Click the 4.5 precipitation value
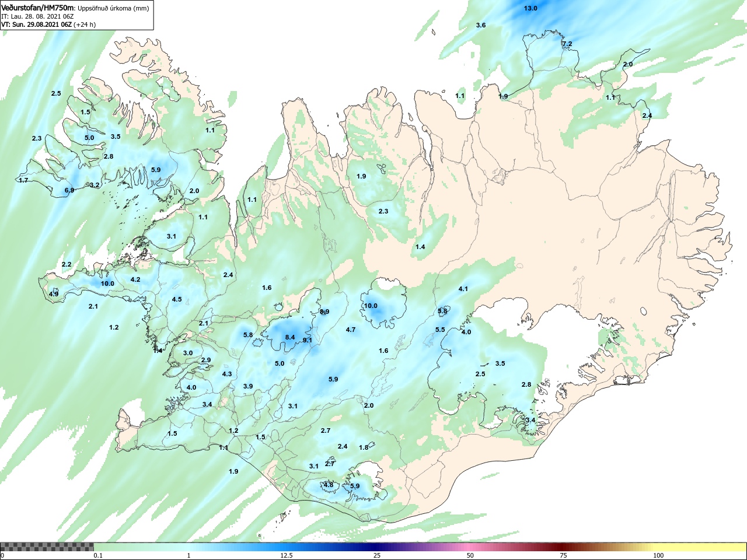The image size is (747, 560). [177, 299]
